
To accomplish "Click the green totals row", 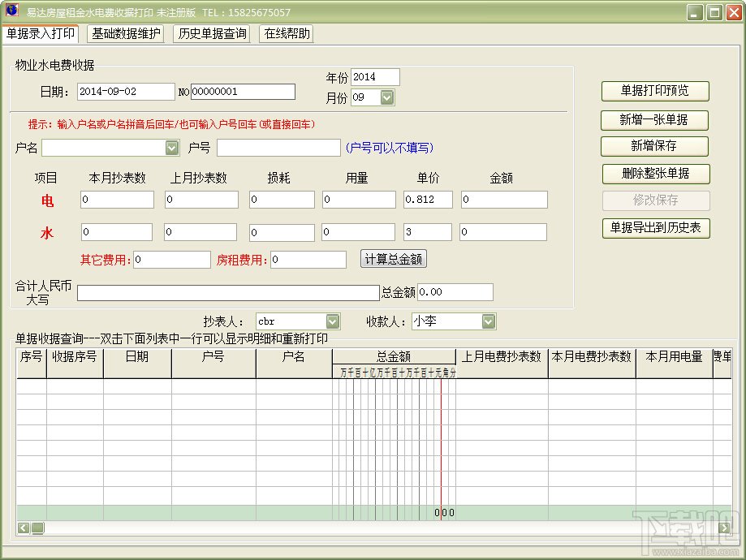I will [374, 512].
